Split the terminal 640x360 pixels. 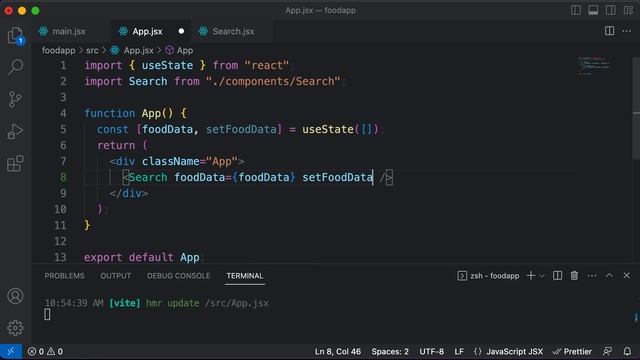(x=557, y=276)
